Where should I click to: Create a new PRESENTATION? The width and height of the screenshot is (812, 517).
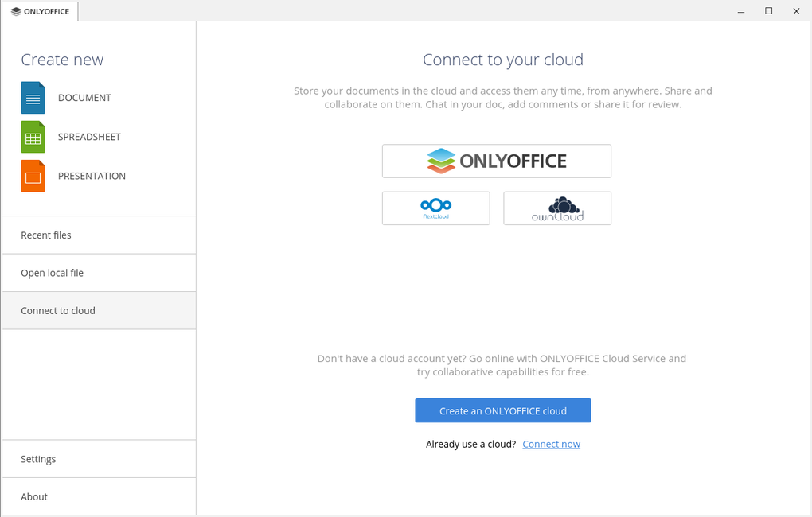[92, 176]
